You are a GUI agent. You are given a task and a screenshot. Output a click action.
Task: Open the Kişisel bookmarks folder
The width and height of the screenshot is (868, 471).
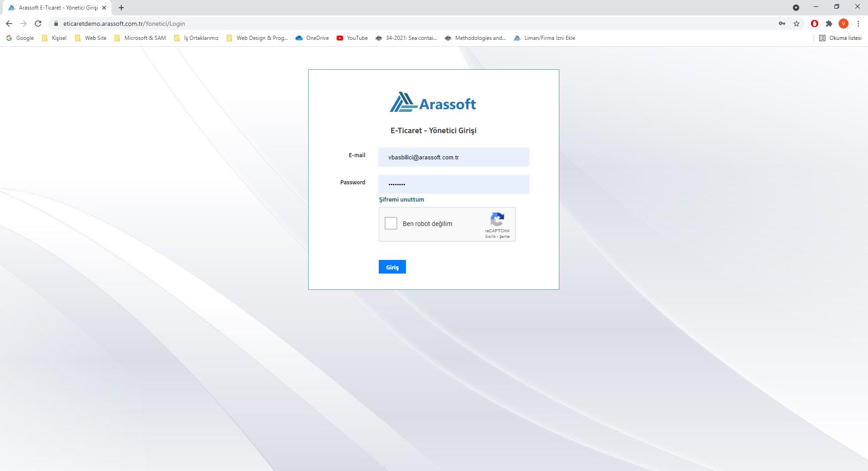coord(54,38)
